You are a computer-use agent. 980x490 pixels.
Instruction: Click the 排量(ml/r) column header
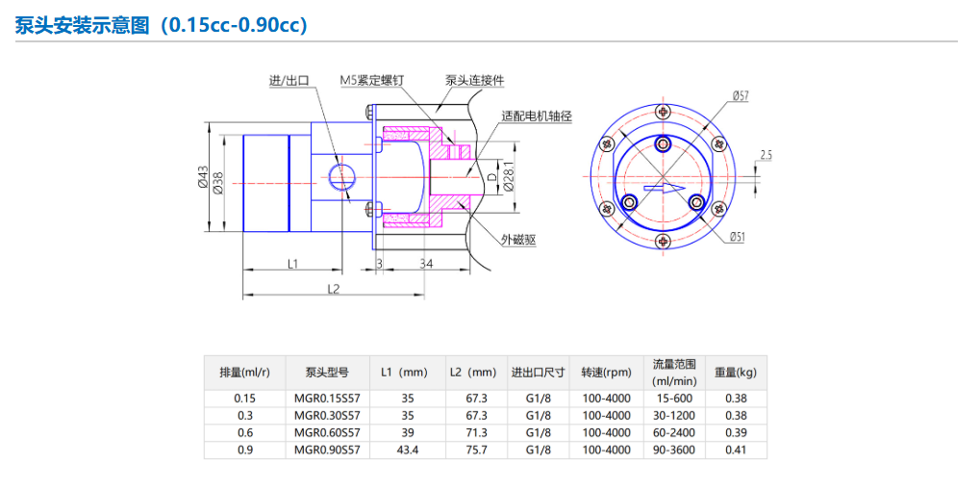pyautogui.click(x=244, y=372)
